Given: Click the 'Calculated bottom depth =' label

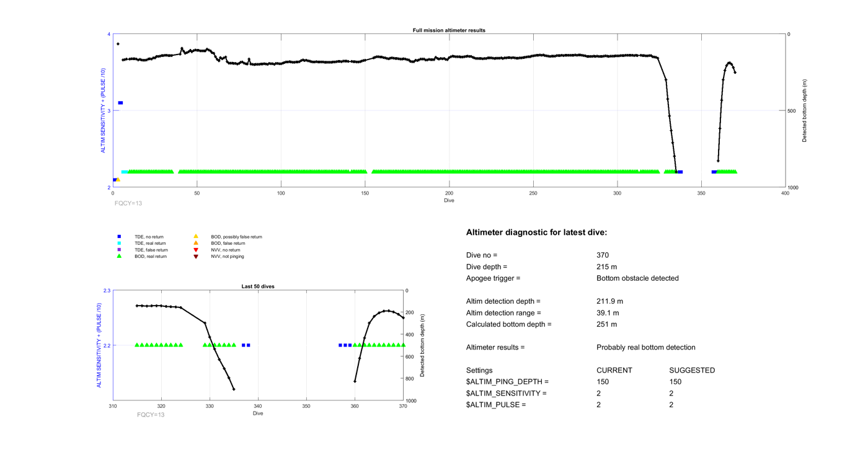Looking at the screenshot, I should (508, 324).
